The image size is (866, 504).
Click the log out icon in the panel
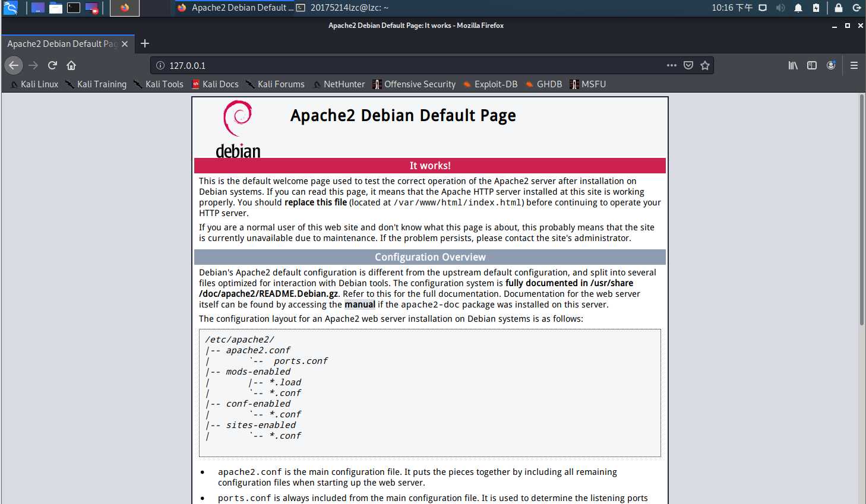pyautogui.click(x=856, y=8)
